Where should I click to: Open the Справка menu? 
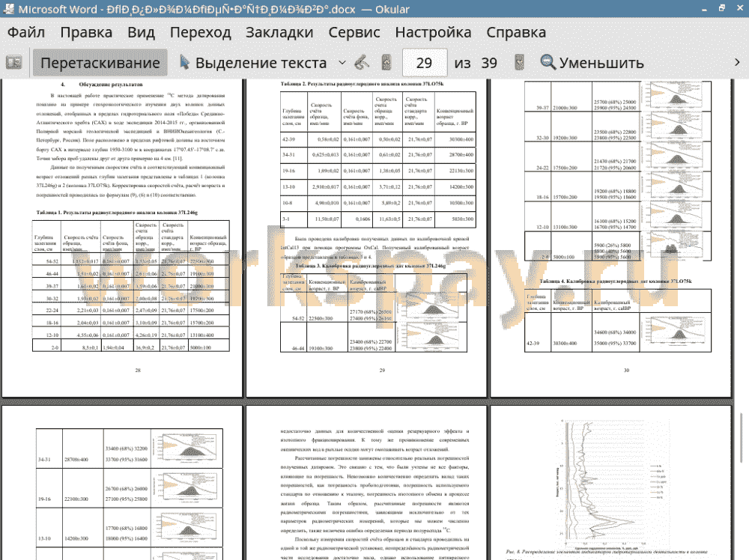click(516, 32)
